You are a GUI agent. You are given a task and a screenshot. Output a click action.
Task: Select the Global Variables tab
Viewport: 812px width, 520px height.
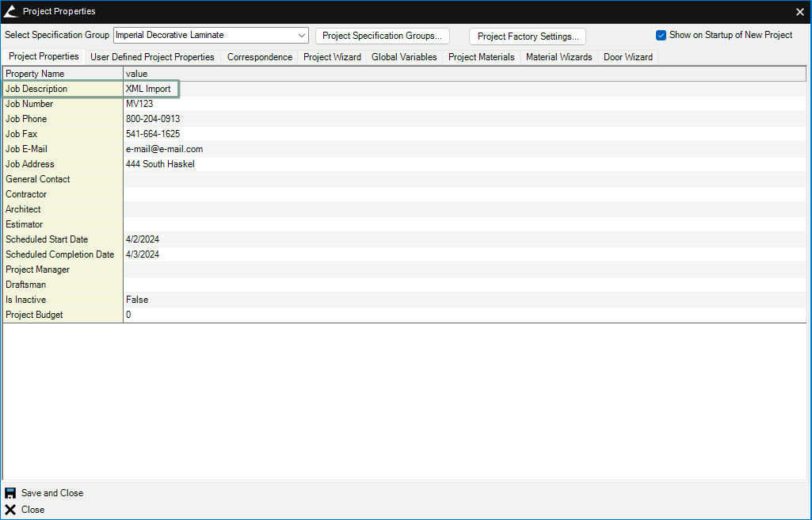tap(404, 57)
